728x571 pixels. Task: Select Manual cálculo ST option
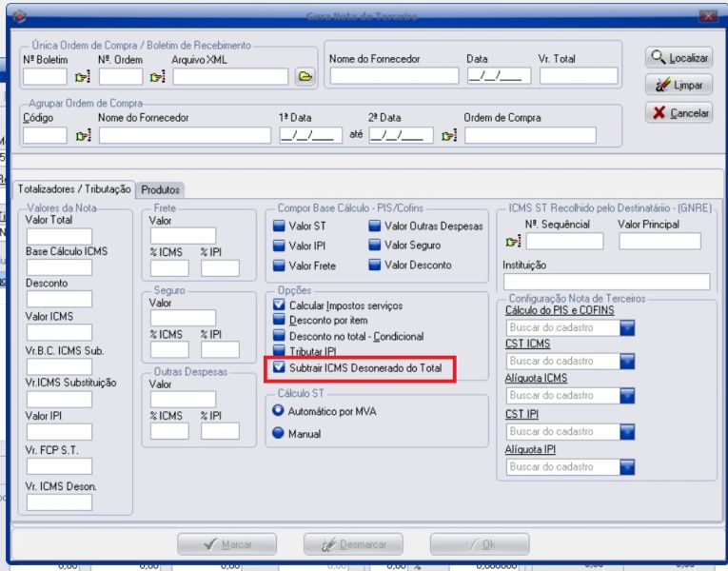278,433
